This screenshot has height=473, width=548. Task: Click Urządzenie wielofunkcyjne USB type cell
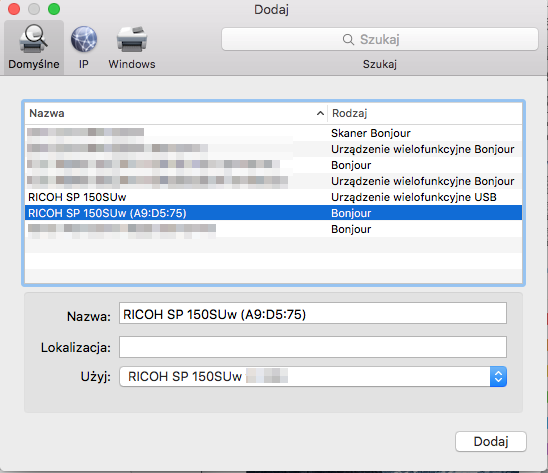point(414,197)
